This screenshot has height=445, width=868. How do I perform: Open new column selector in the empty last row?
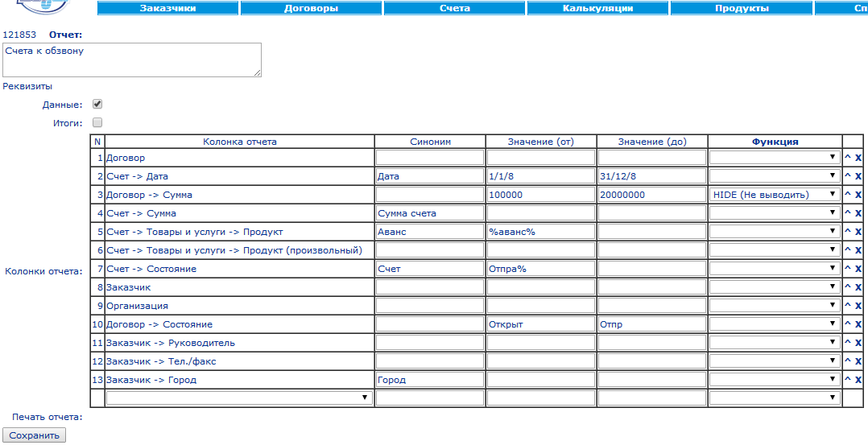pyautogui.click(x=239, y=398)
